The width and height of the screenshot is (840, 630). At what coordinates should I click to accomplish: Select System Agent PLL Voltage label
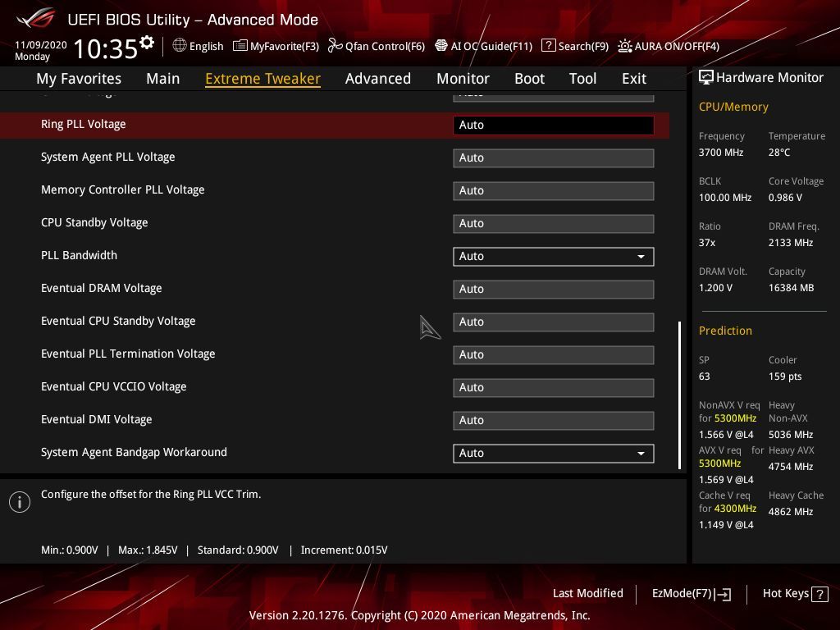(x=107, y=157)
